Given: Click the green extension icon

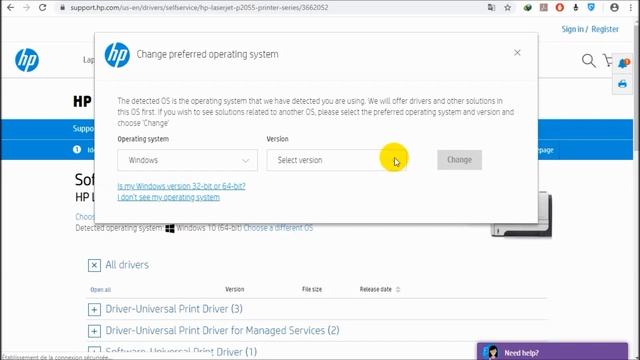Looking at the screenshot, I should point(527,7).
